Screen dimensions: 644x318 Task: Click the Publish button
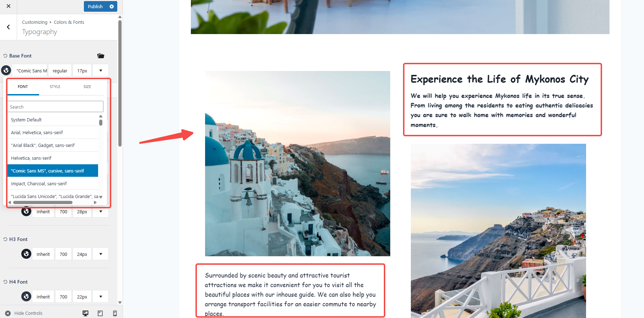click(x=95, y=6)
